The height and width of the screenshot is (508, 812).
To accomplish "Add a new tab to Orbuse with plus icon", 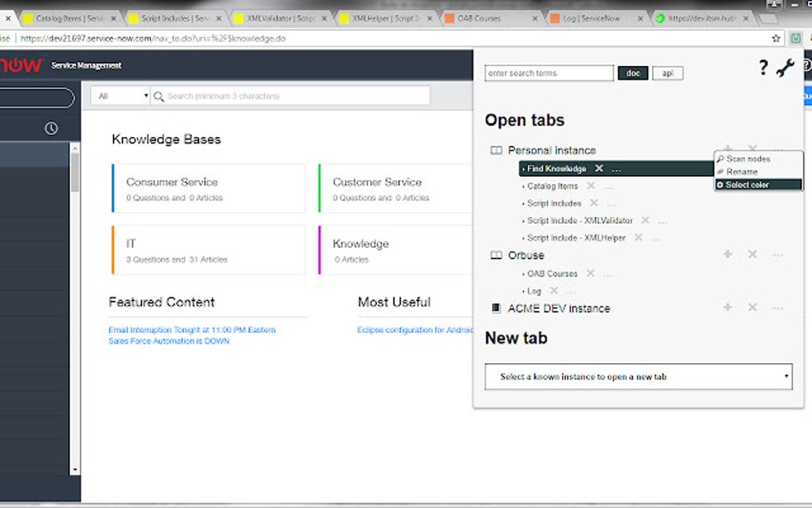I will pos(727,255).
